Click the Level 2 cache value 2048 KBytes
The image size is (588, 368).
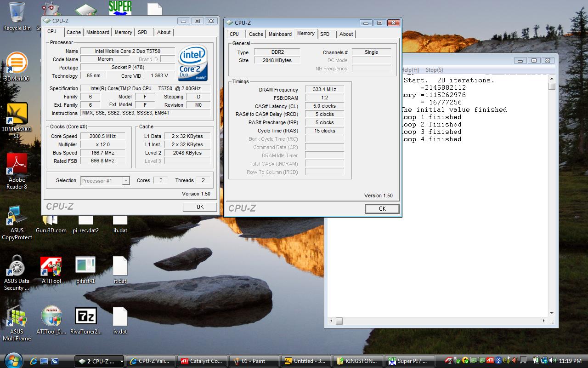(187, 153)
